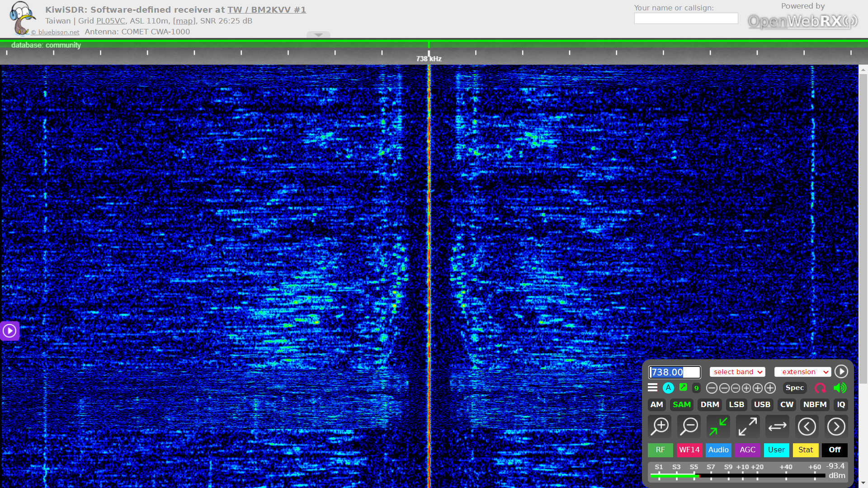Click the red record loop icon

click(x=820, y=388)
